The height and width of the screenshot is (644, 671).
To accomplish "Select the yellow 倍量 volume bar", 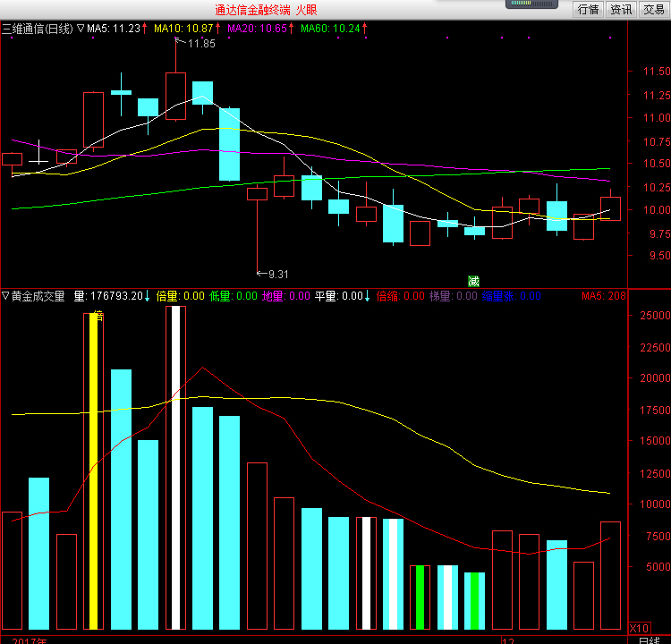I will click(x=93, y=470).
